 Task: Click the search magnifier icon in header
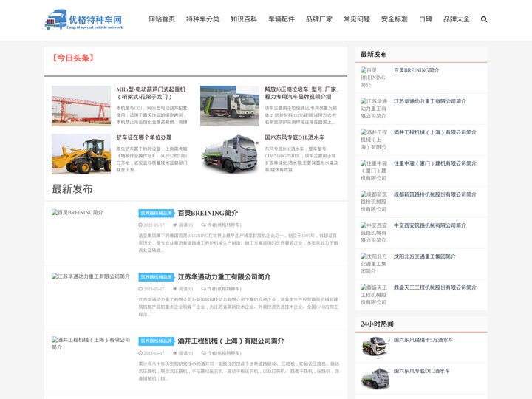[484, 19]
